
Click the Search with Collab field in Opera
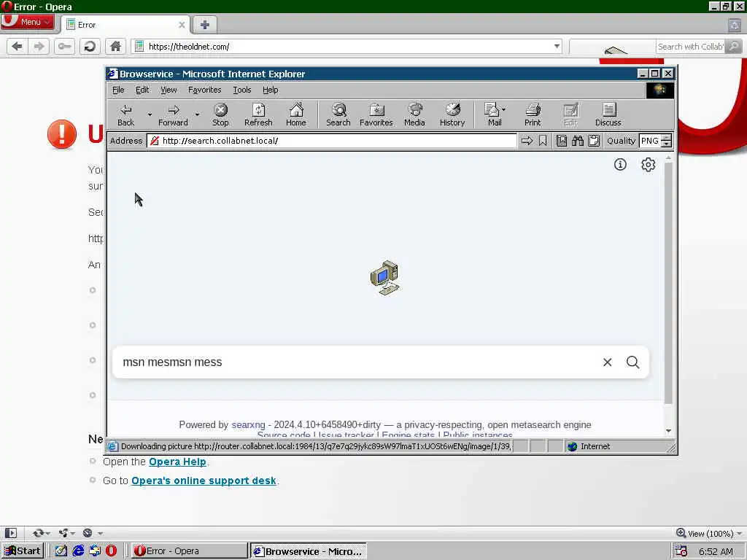(690, 46)
